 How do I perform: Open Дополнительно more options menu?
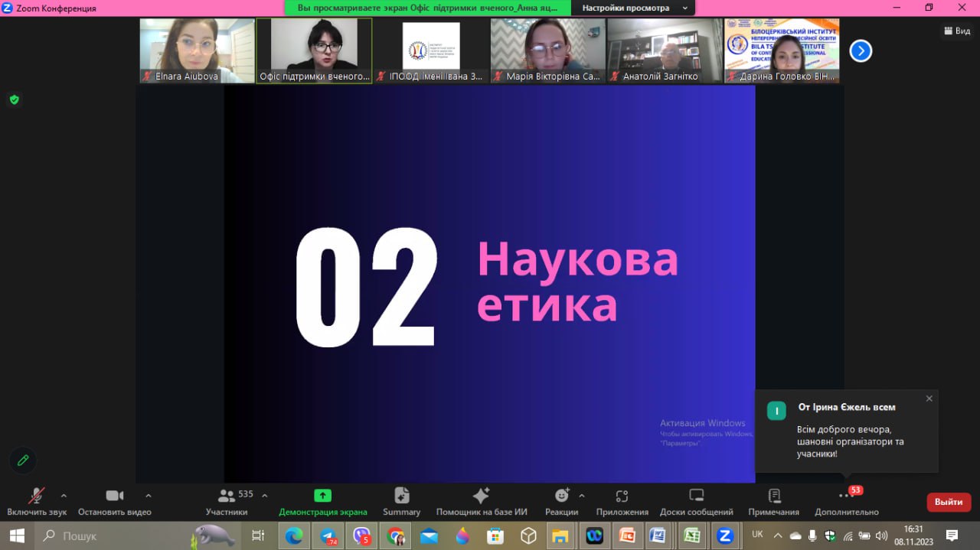point(846,501)
